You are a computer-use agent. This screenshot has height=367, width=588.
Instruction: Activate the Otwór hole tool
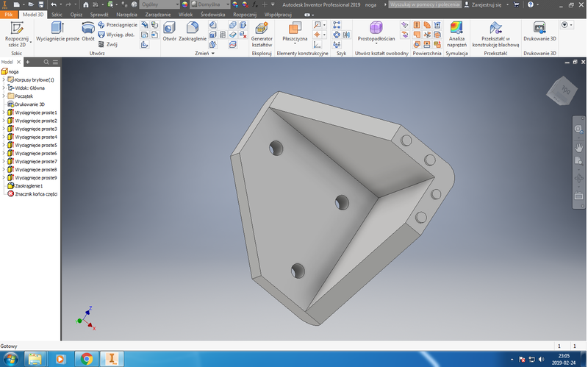tap(170, 32)
